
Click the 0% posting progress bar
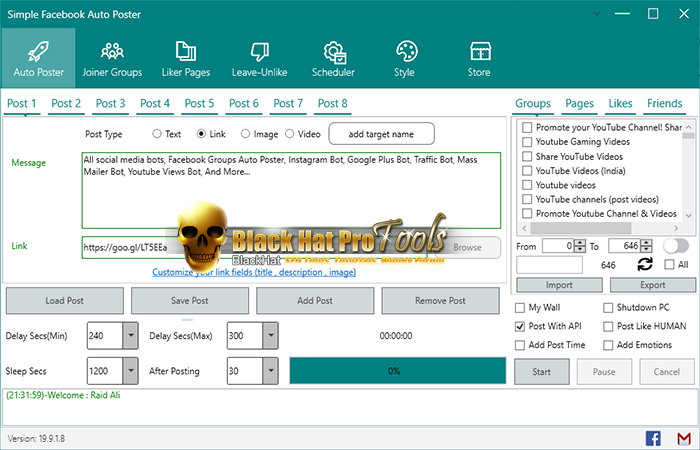coord(397,371)
